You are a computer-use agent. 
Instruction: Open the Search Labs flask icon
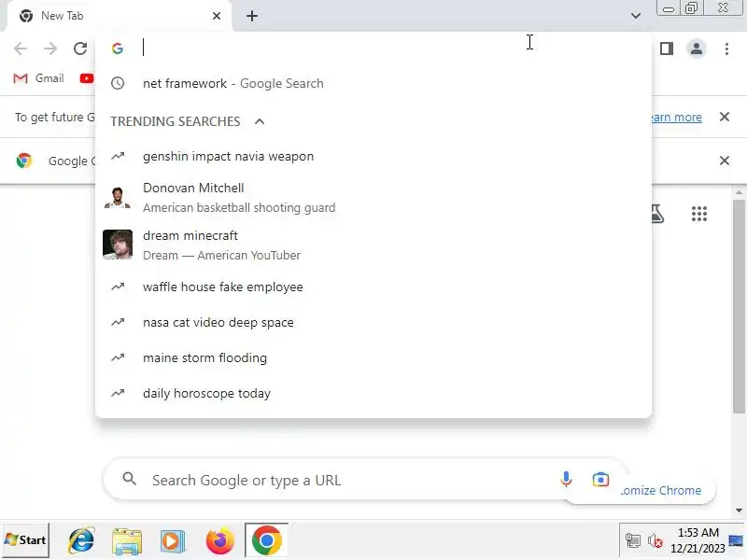click(x=658, y=214)
